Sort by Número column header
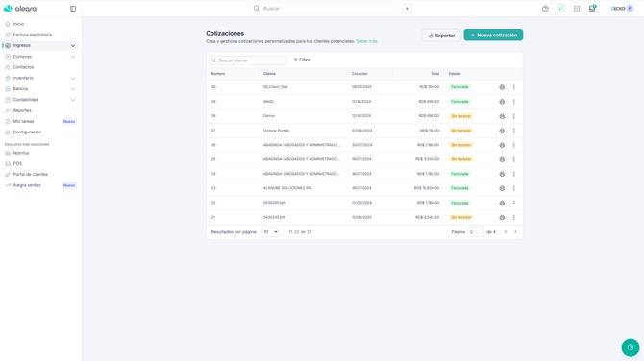This screenshot has width=644, height=361. (218, 74)
